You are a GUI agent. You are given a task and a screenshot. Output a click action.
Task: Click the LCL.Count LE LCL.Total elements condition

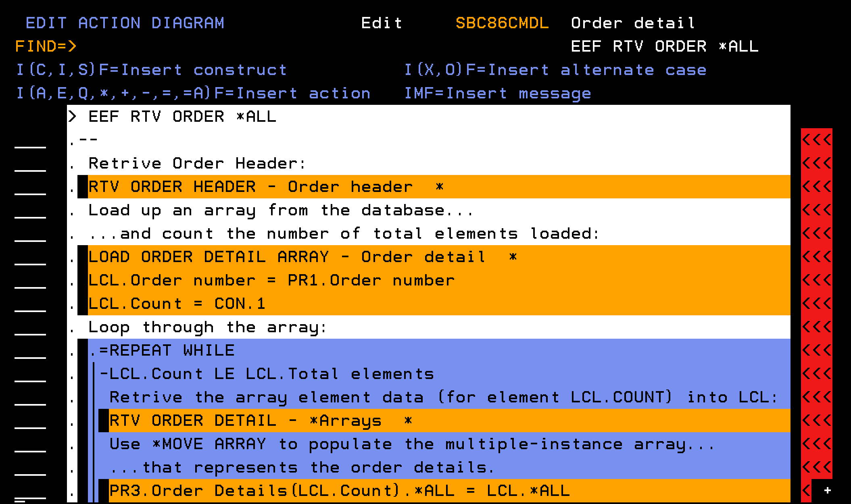(266, 374)
